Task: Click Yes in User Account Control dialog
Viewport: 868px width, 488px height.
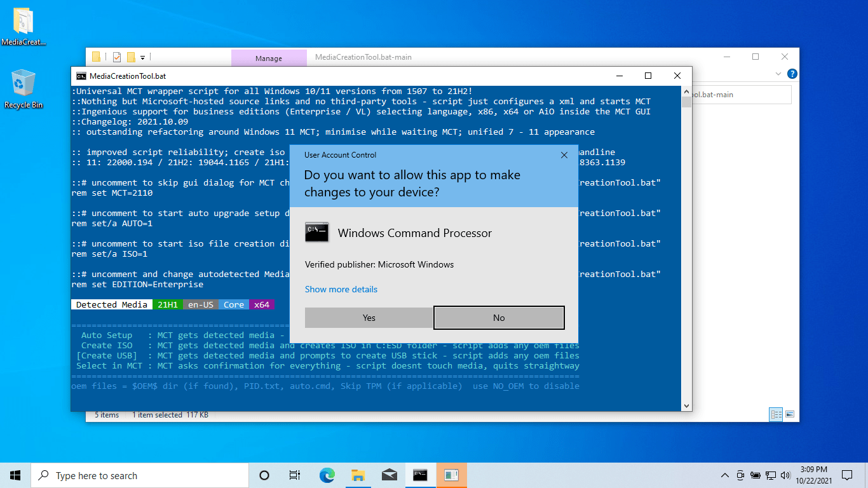Action: (x=369, y=318)
